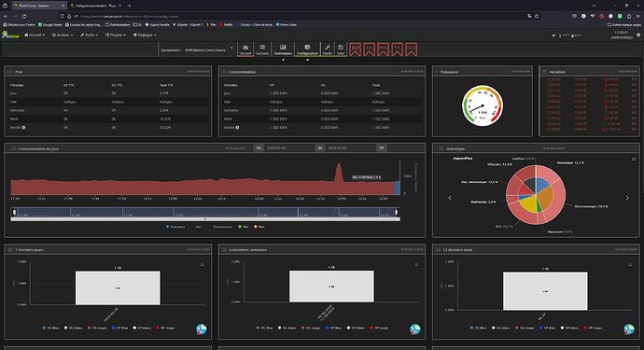Image resolution: width=644 pixels, height=350 pixels.
Task: Click the Outils wrench icon in panel toolbar
Action: 328,49
